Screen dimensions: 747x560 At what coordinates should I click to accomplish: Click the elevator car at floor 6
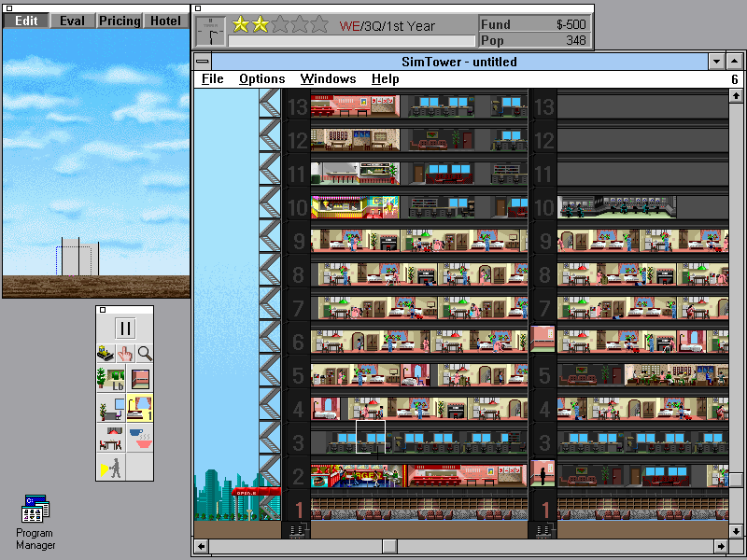click(x=543, y=339)
